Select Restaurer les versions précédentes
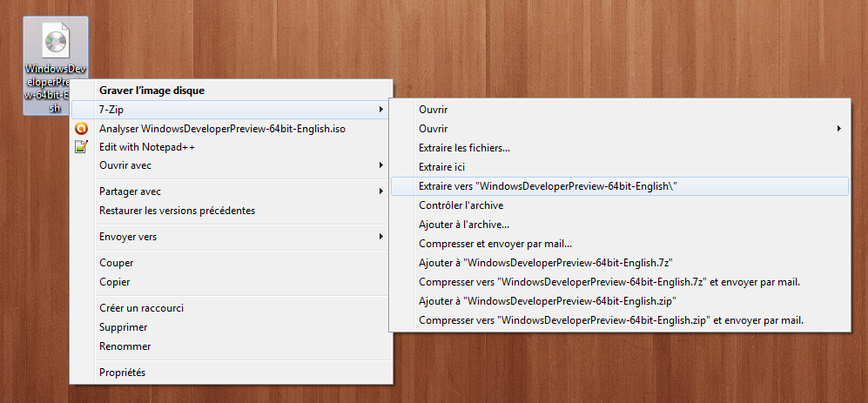This screenshot has width=868, height=403. [x=177, y=211]
